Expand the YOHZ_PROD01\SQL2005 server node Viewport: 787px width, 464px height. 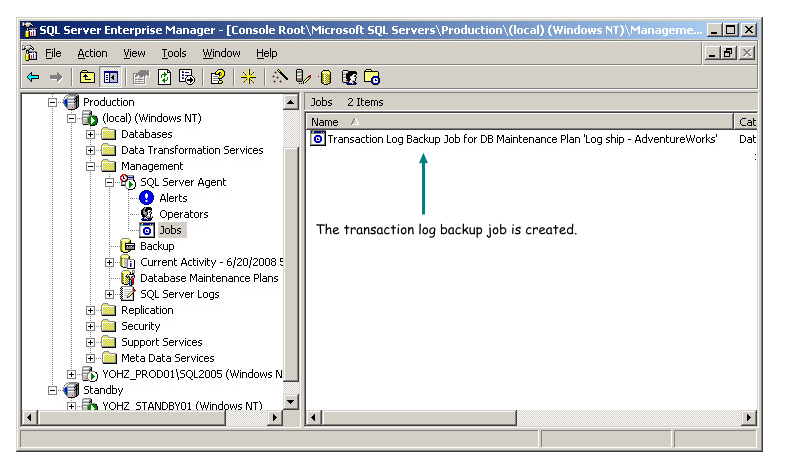pyautogui.click(x=71, y=375)
